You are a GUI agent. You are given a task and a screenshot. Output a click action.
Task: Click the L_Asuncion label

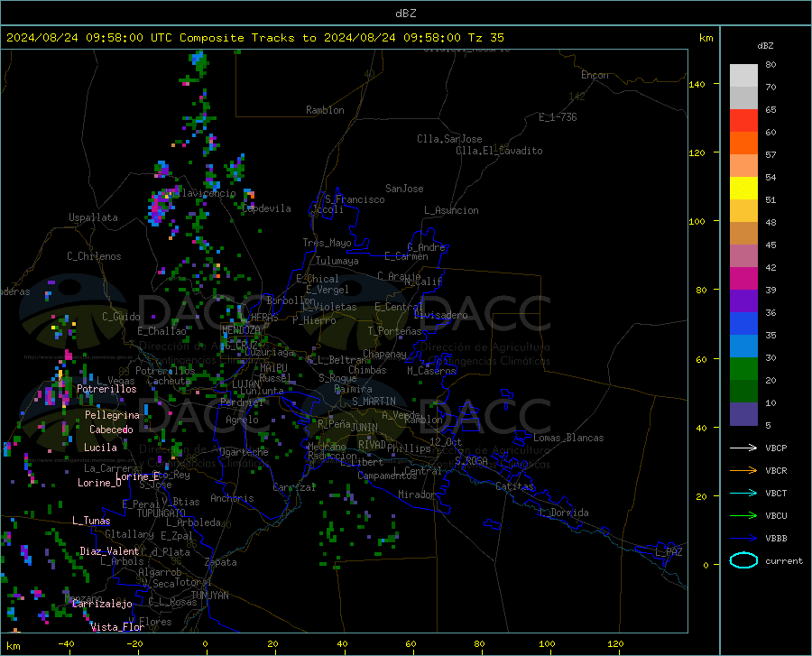coord(451,210)
